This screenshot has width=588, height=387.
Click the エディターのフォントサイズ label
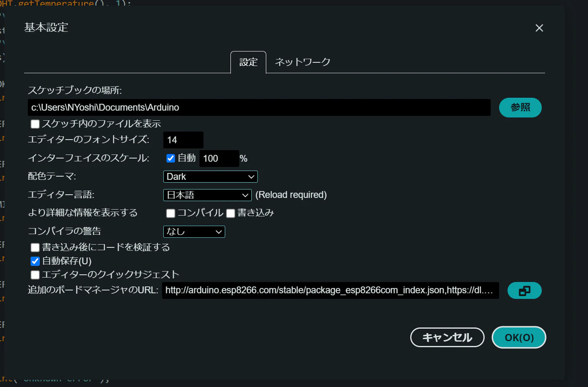88,140
